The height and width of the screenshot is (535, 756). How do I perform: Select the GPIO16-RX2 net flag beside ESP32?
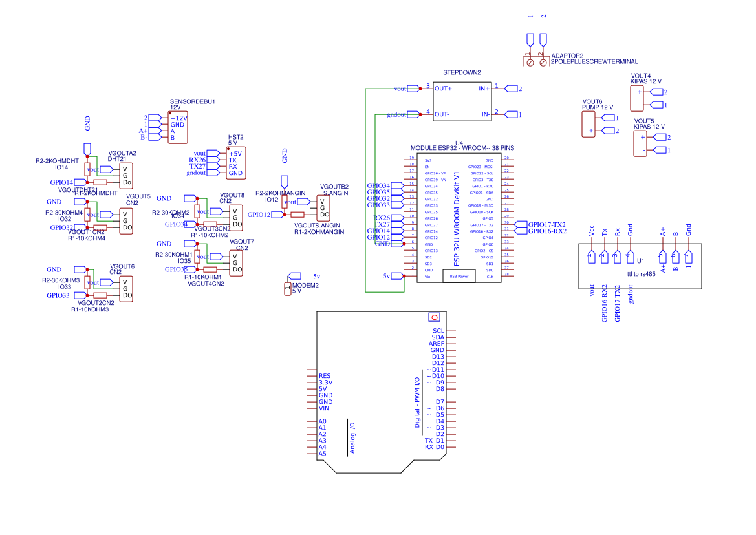pyautogui.click(x=541, y=231)
